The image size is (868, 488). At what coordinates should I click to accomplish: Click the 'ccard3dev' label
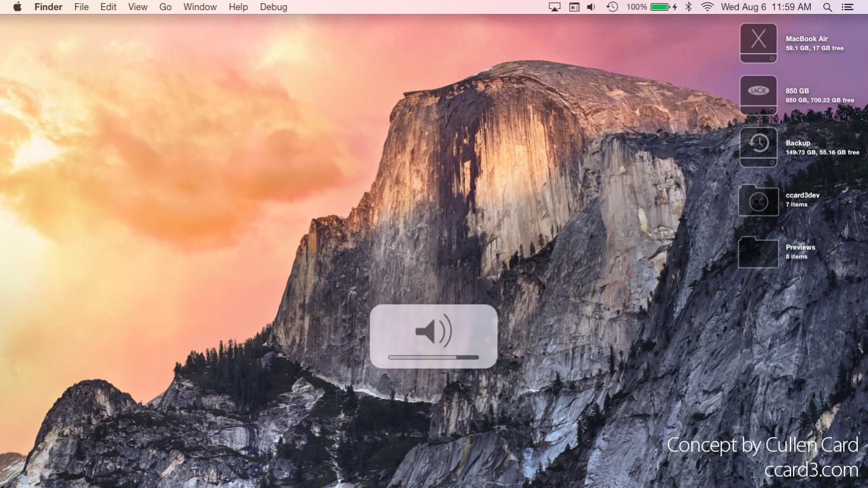803,195
